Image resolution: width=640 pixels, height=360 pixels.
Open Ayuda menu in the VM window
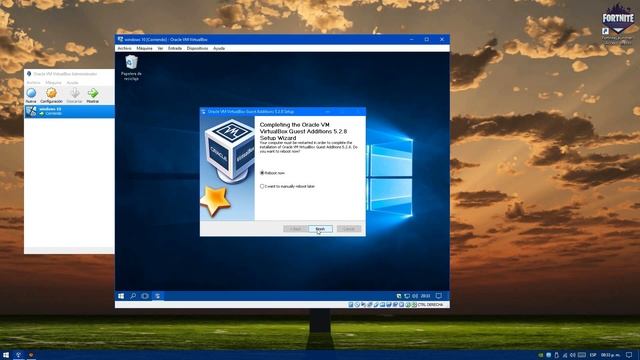point(219,48)
